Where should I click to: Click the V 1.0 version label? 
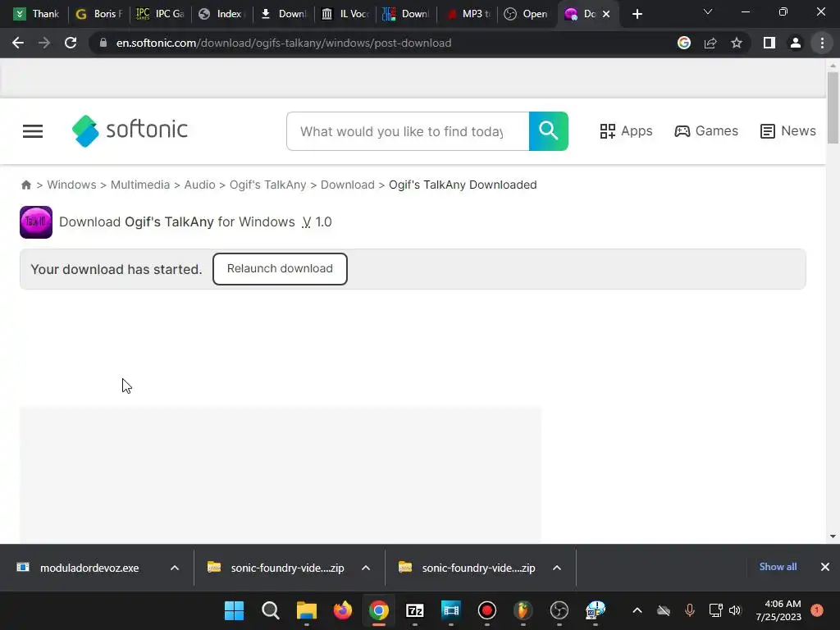pyautogui.click(x=317, y=221)
